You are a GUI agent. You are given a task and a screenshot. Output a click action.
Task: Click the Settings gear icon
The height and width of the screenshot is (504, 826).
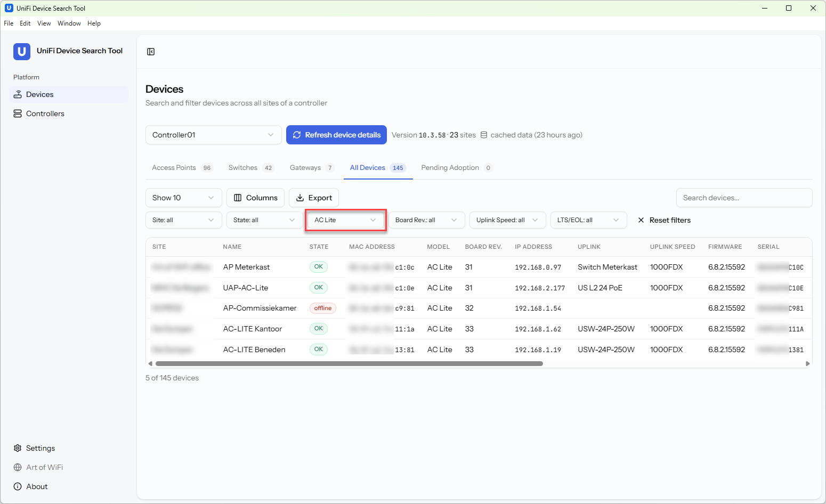(x=18, y=448)
